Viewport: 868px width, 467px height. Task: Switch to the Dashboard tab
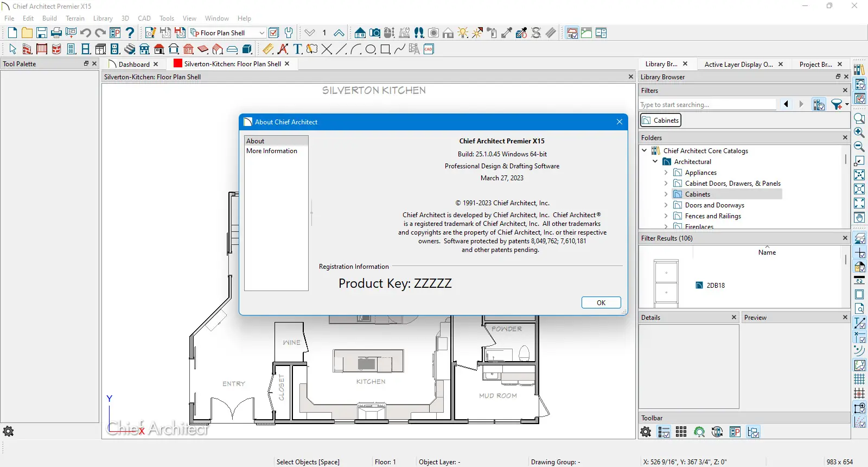(133, 64)
